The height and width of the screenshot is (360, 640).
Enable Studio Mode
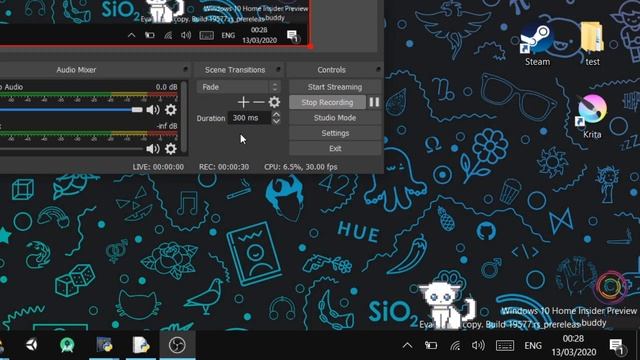[335, 118]
